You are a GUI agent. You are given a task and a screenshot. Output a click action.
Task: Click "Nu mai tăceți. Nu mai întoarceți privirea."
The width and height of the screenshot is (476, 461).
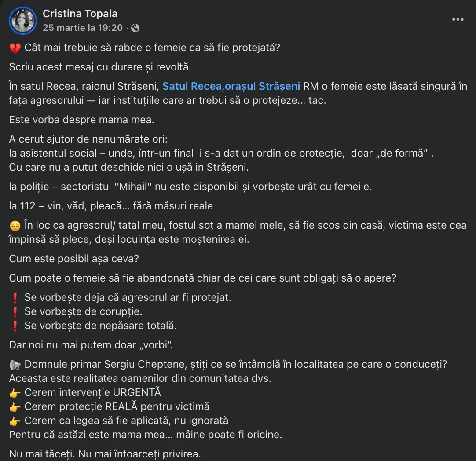click(x=105, y=454)
